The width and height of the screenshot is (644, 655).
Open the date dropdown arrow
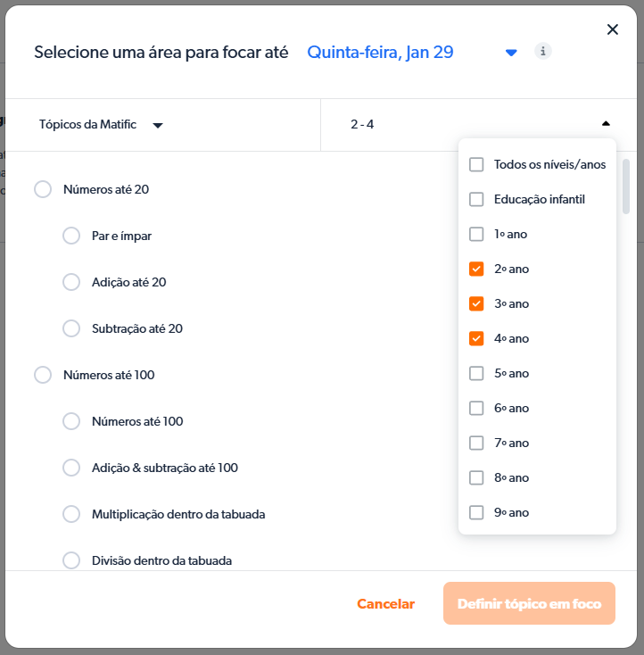coord(511,53)
